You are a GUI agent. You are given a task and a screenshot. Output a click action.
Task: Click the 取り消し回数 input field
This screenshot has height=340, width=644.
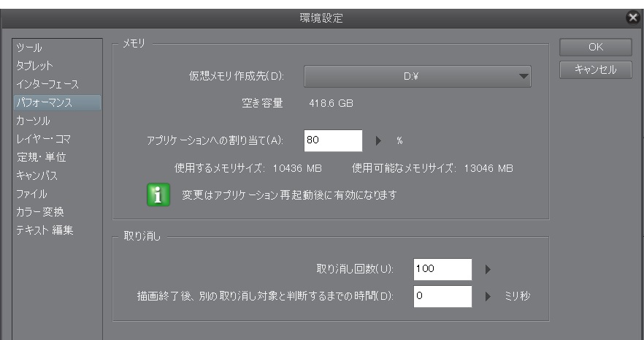[x=442, y=269]
